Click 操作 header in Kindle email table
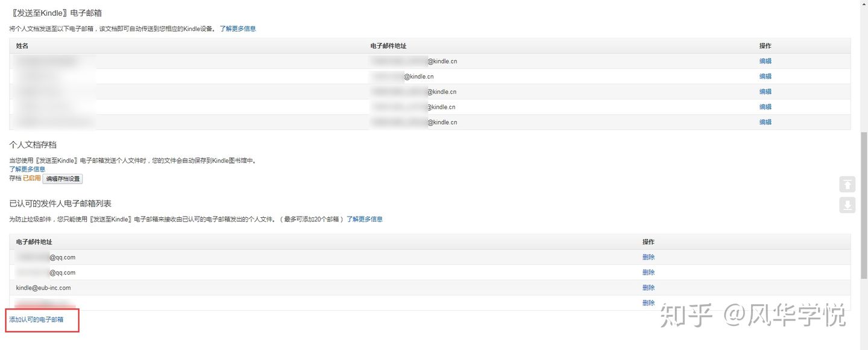868x350 pixels. [x=765, y=46]
